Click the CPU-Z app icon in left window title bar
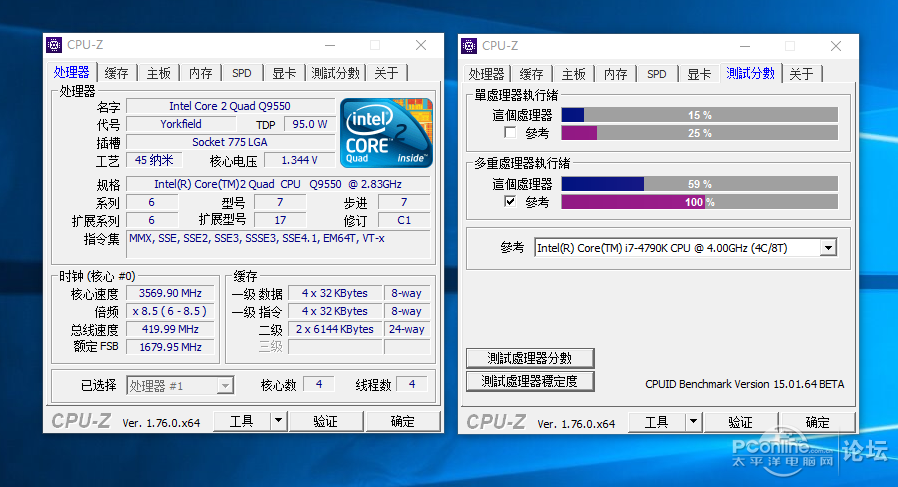The image size is (898, 487). (x=54, y=45)
